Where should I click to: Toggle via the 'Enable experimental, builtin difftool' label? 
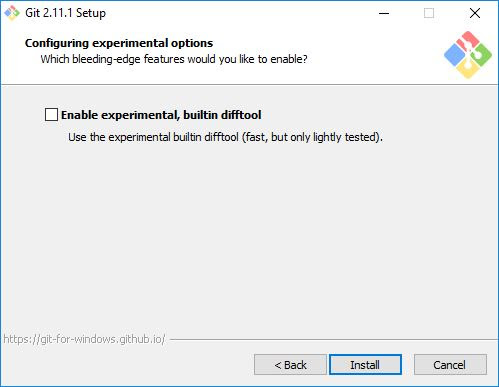click(161, 115)
